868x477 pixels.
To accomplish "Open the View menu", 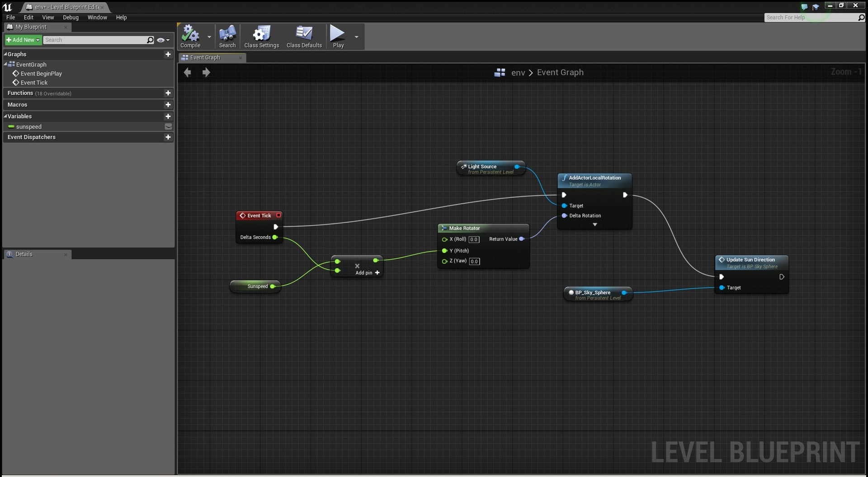I will tap(48, 17).
